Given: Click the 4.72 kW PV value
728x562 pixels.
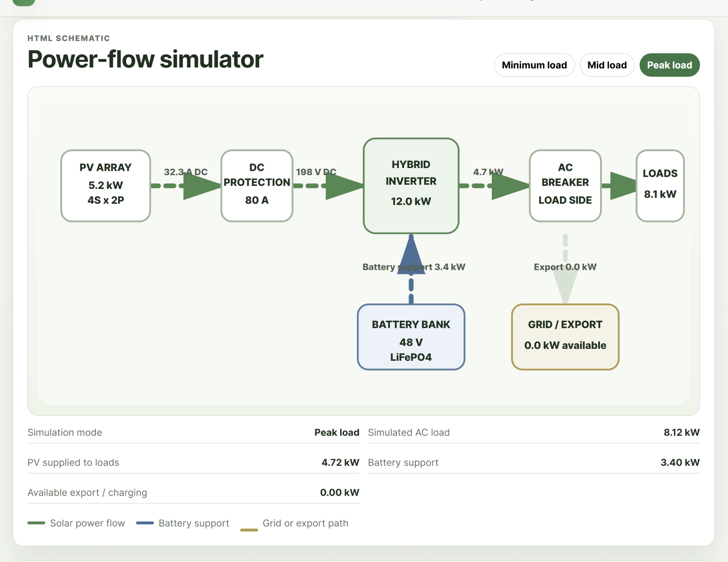Looking at the screenshot, I should 340,463.
